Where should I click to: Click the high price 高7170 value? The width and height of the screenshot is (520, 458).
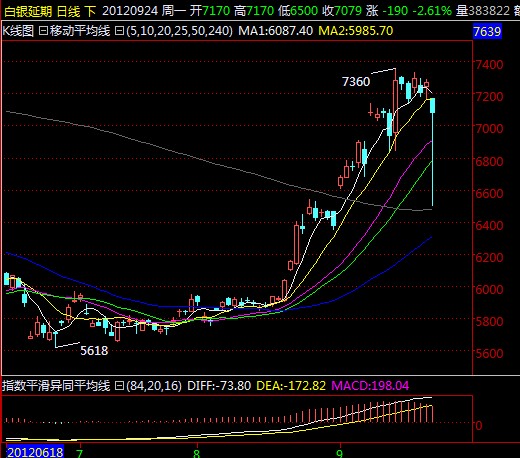pyautogui.click(x=254, y=11)
